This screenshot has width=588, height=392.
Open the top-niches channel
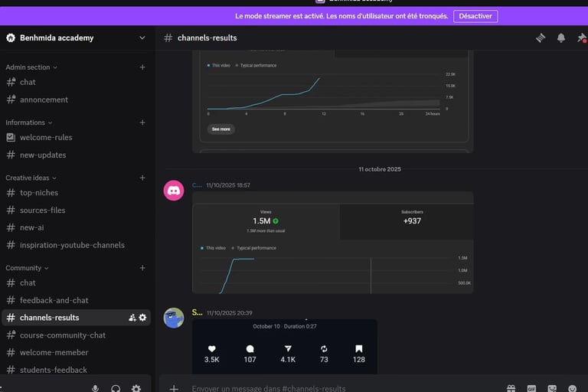(x=76, y=193)
